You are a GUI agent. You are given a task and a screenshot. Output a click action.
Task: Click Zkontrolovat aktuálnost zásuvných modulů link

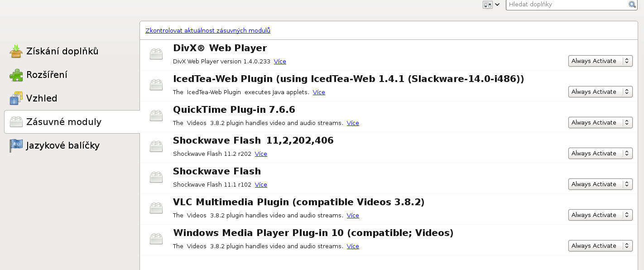(208, 31)
